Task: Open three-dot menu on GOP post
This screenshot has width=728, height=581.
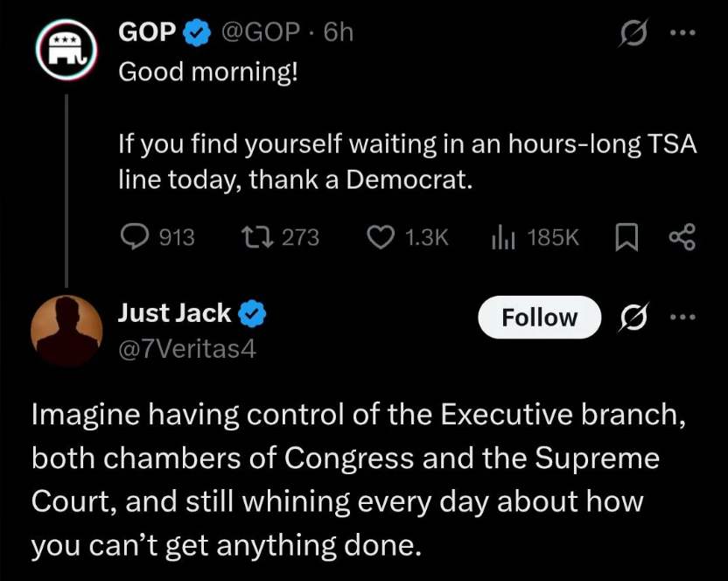Action: (x=682, y=32)
